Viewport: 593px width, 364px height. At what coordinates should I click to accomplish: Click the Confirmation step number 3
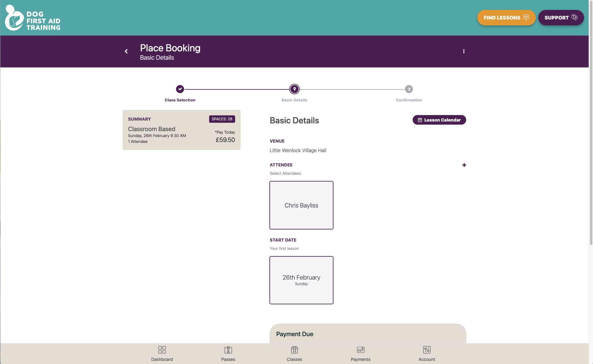[x=409, y=89]
